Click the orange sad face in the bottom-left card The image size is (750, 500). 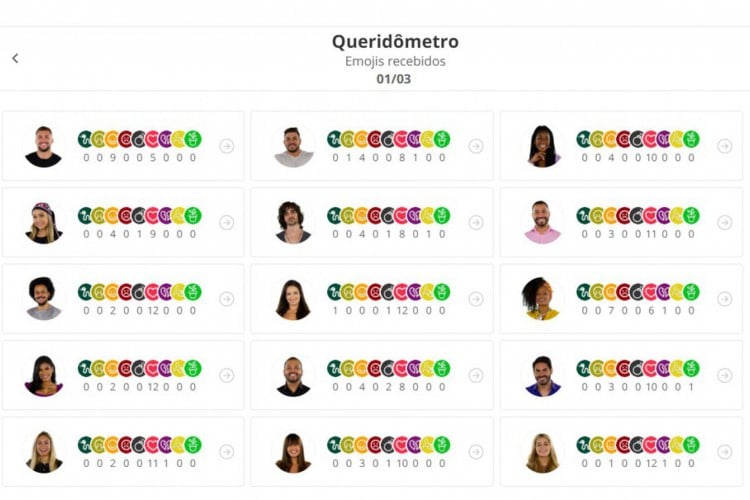click(x=112, y=444)
